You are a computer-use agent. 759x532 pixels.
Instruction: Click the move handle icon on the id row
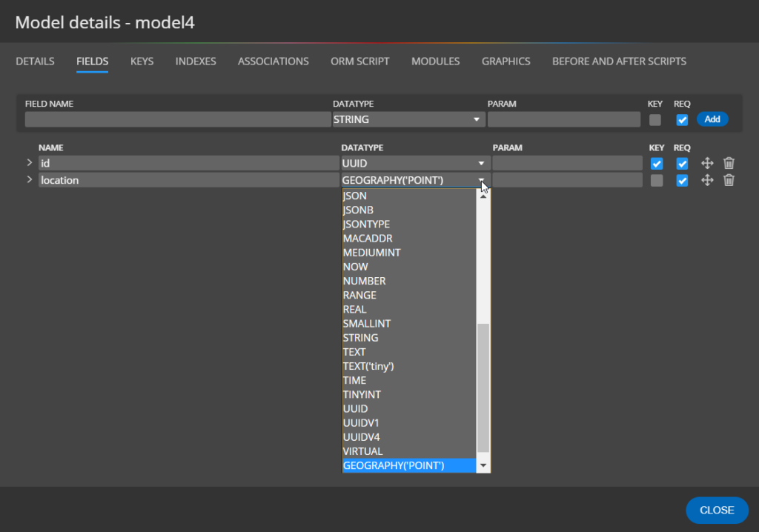(x=707, y=163)
